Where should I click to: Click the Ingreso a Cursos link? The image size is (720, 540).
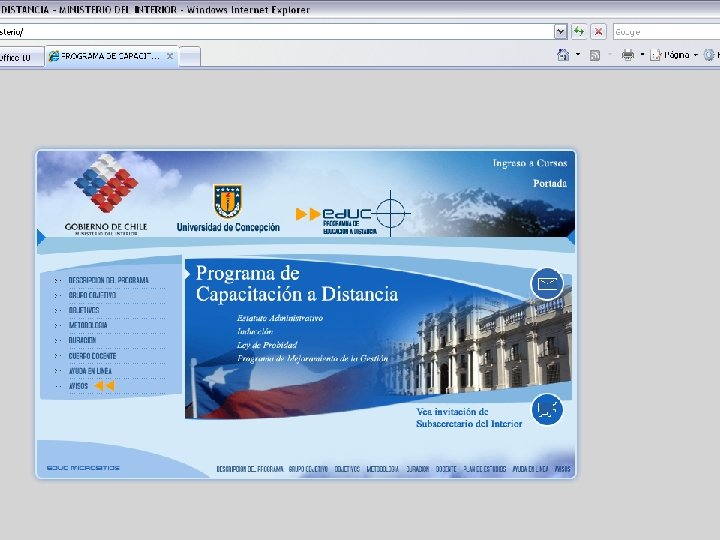tap(529, 163)
